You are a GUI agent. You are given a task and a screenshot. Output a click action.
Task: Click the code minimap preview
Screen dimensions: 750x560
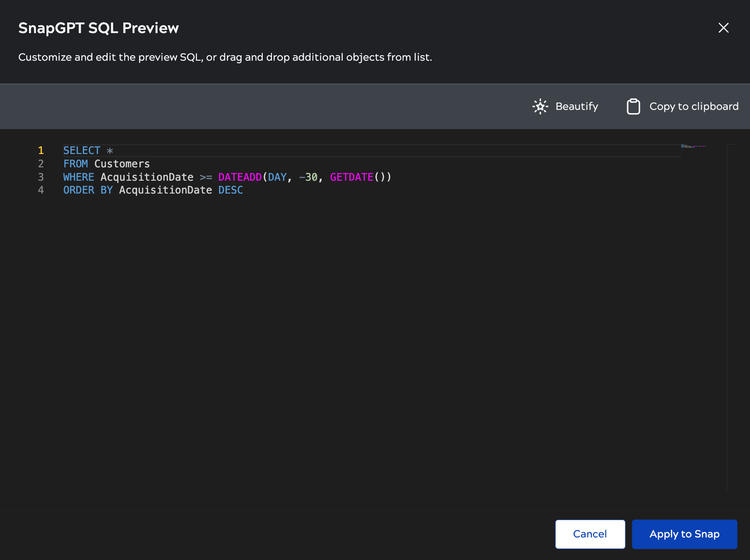tap(692, 146)
